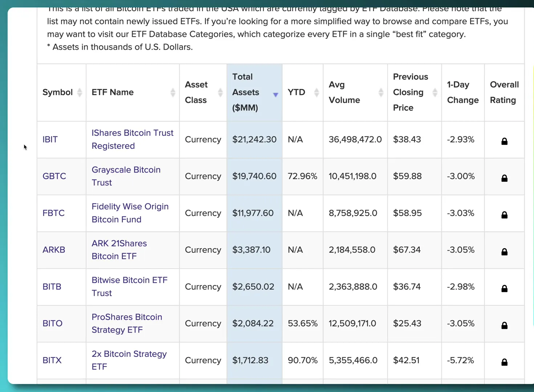Click the lock icon in the BITB row
Viewport: 534px width, 392px height.
pyautogui.click(x=504, y=289)
